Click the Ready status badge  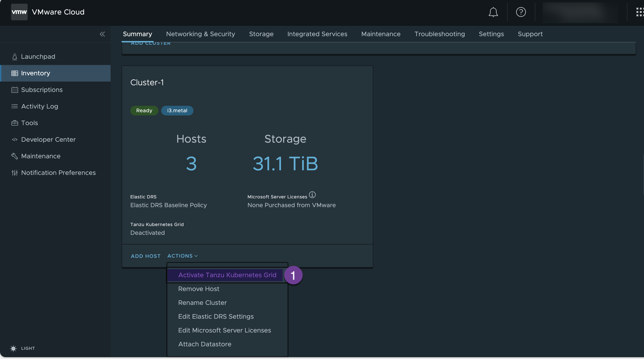[144, 110]
